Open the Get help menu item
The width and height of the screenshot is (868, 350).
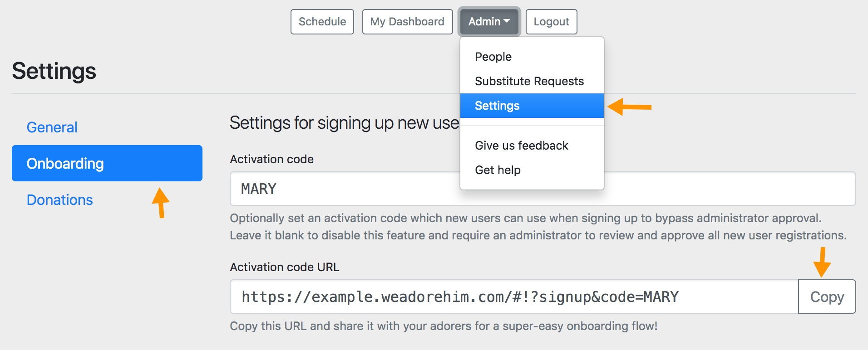coord(498,170)
